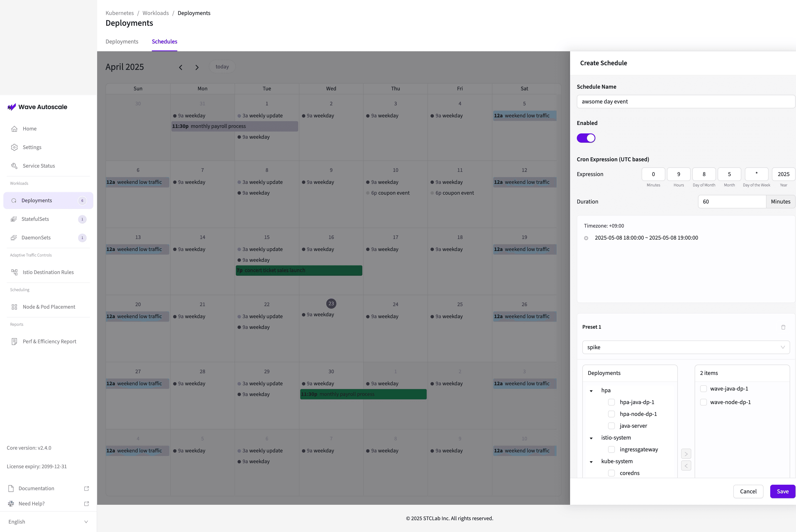Delete Preset 1 with the trash icon

click(x=783, y=327)
